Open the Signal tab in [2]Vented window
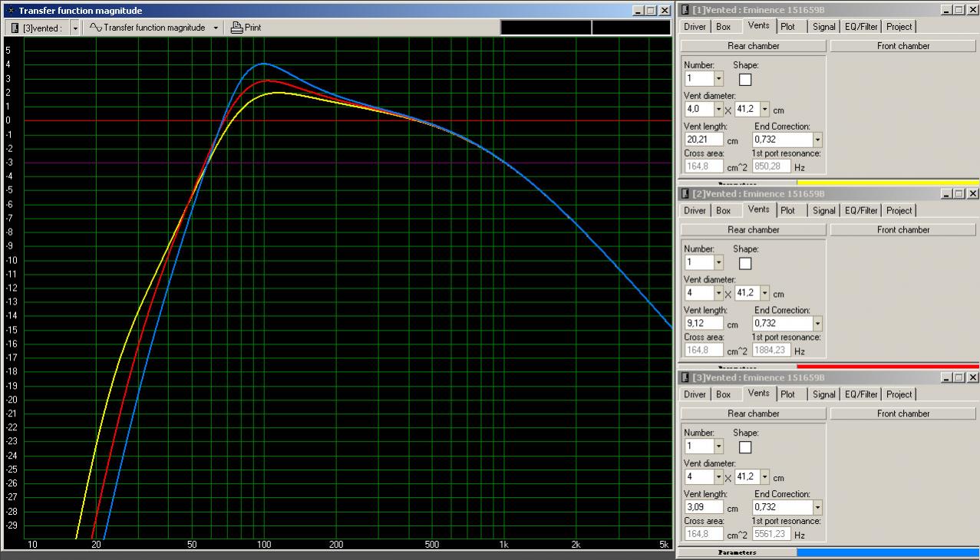Viewport: 980px width, 560px height. tap(823, 211)
